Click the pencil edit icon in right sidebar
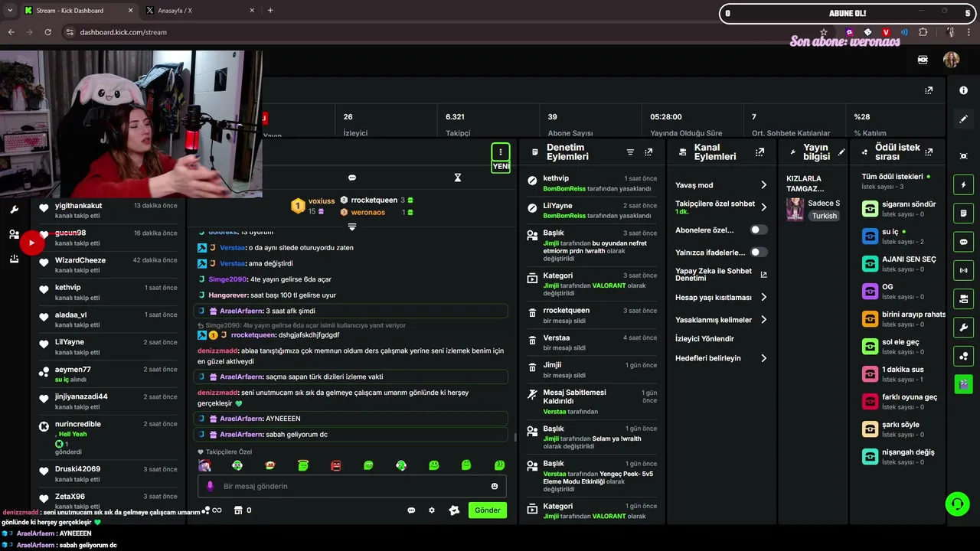 click(964, 119)
